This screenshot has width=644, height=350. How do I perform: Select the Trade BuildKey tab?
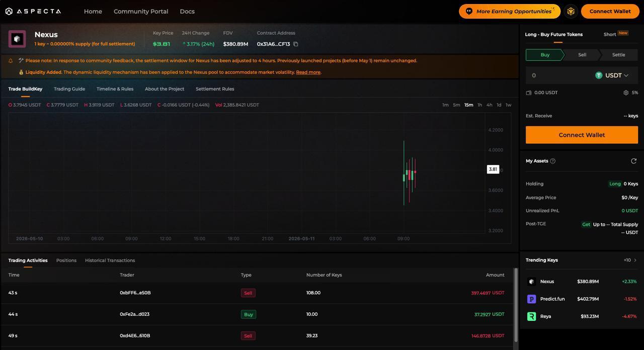(x=25, y=89)
